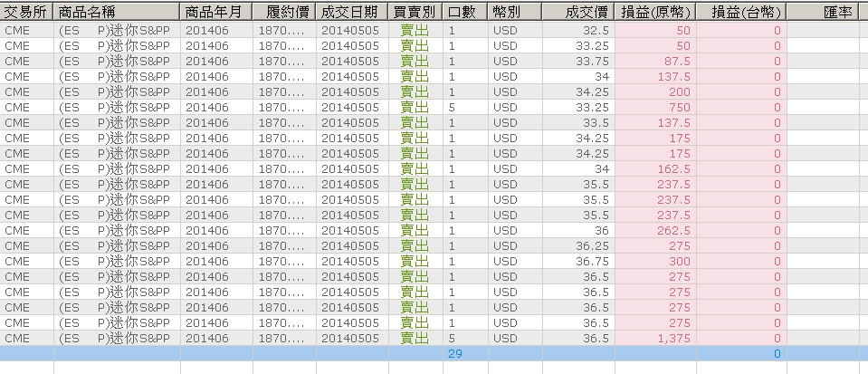Click 賣出 in the 32.5 price row

coord(415,31)
